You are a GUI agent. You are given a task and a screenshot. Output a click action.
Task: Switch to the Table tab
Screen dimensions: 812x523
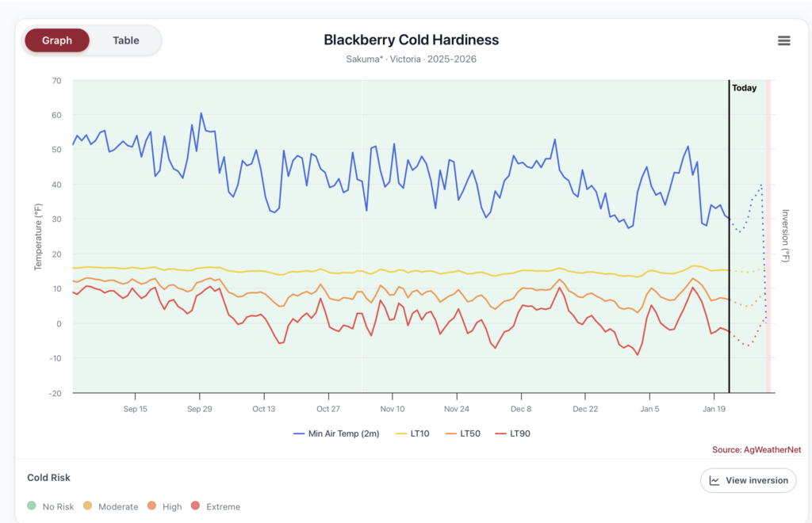coord(125,40)
